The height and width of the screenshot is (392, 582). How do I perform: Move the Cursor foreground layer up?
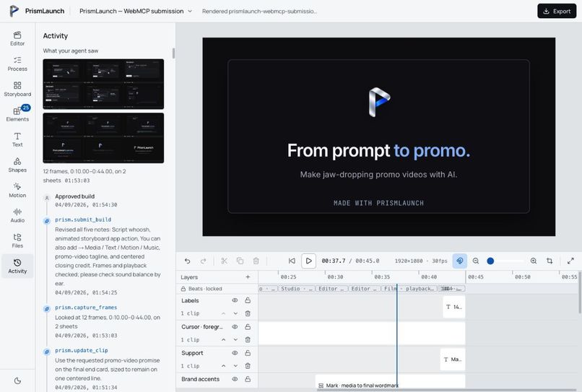pos(223,339)
